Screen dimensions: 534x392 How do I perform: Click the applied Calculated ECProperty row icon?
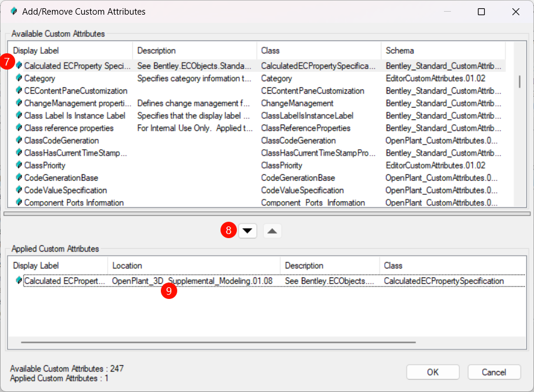click(19, 280)
